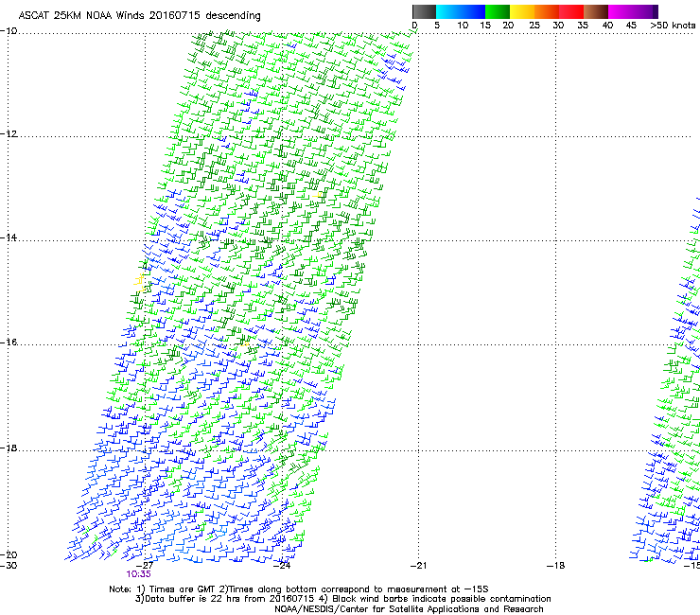
Task: Click the orange 25-30 knots legend swatch
Action: coord(547,11)
